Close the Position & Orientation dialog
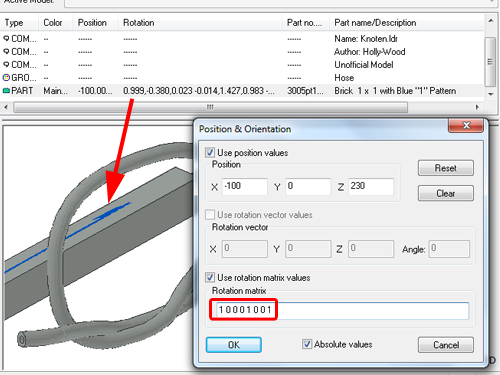Viewport: 500px width, 375px height. [x=466, y=126]
